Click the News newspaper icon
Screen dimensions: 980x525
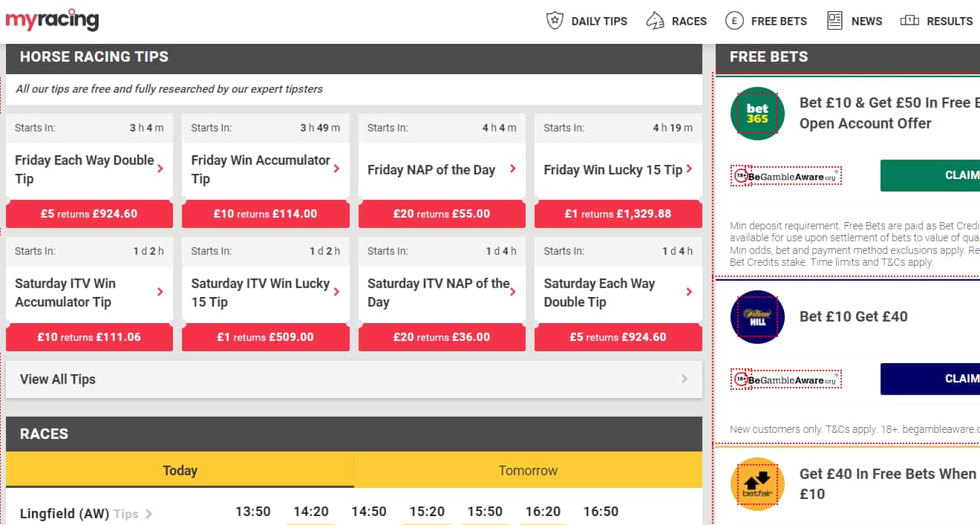point(835,21)
